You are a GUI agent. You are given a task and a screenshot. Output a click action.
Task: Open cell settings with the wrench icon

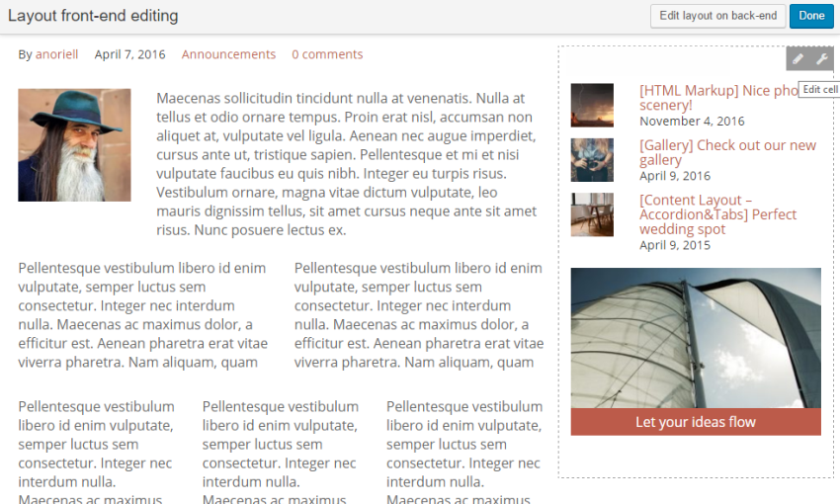(x=822, y=59)
